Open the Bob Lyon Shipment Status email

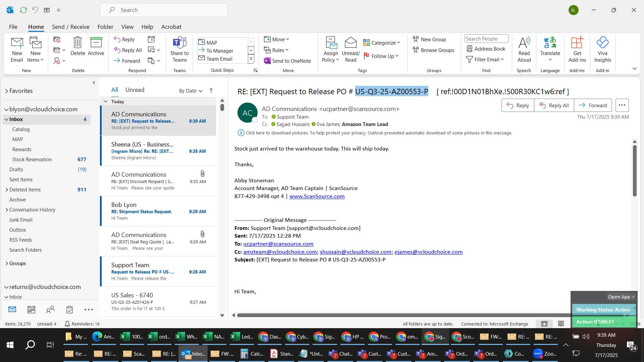158,211
